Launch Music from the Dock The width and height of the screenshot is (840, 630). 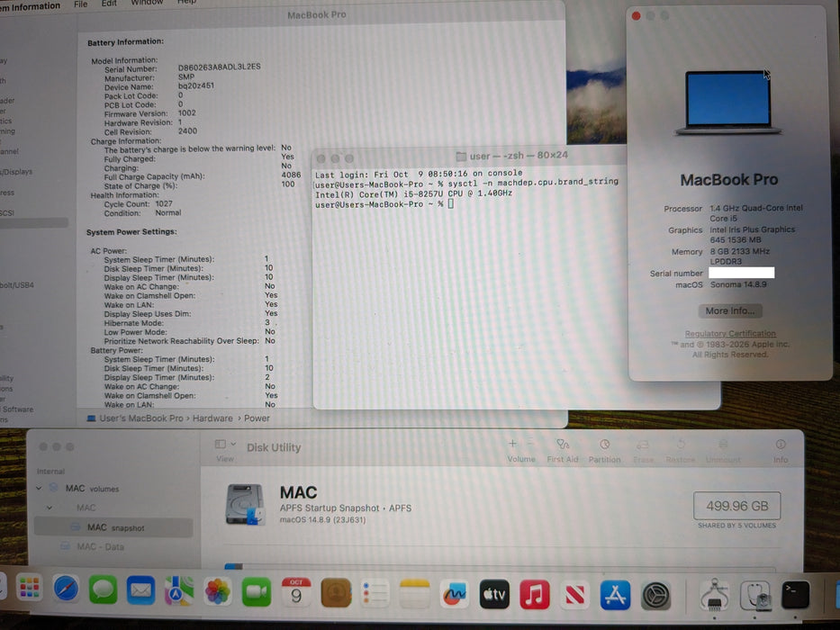click(x=534, y=595)
